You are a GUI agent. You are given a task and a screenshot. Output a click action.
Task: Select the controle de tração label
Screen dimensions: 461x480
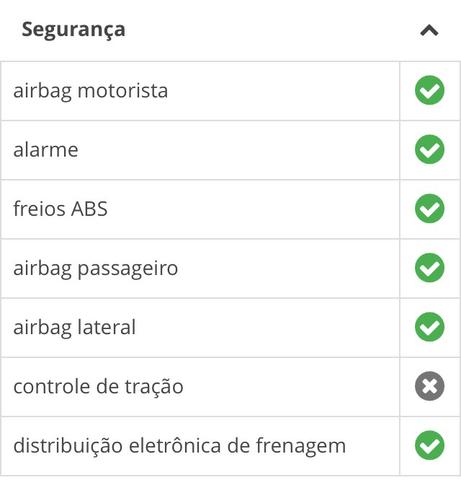[x=98, y=387]
